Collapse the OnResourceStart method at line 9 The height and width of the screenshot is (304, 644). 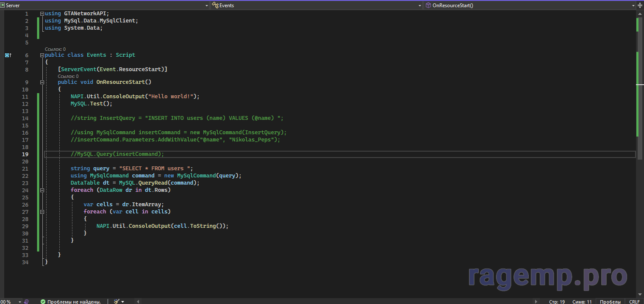click(x=42, y=82)
